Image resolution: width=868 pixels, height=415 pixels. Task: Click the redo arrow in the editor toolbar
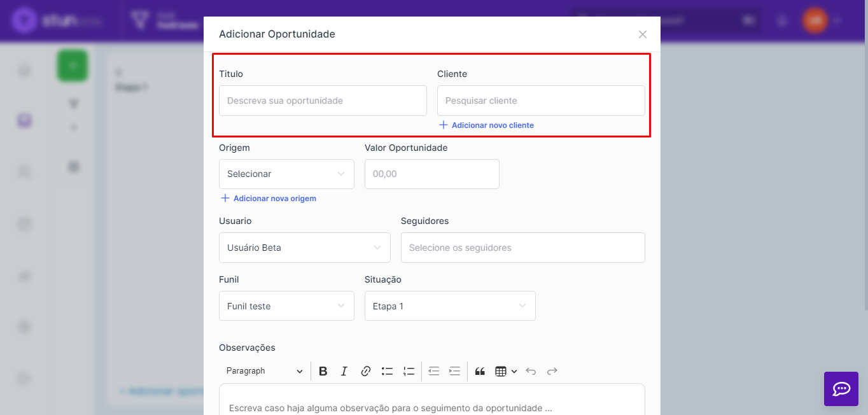552,371
